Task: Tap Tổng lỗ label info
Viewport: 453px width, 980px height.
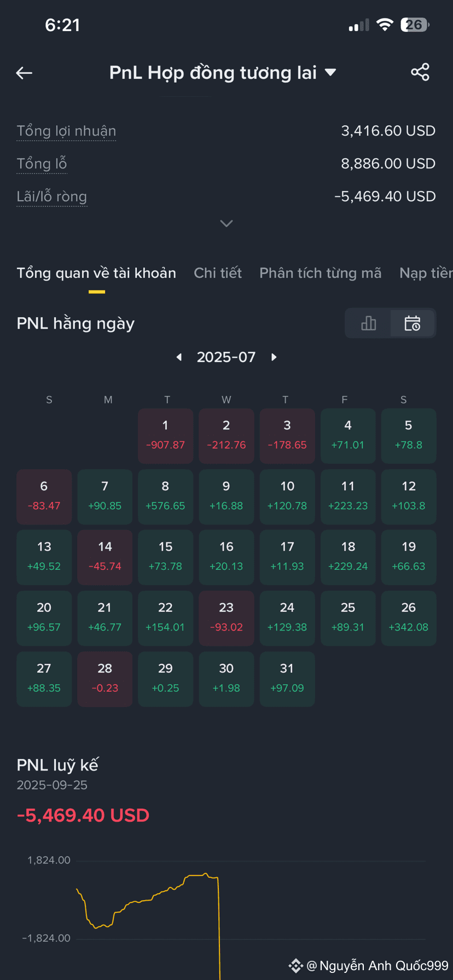Action: tap(42, 164)
